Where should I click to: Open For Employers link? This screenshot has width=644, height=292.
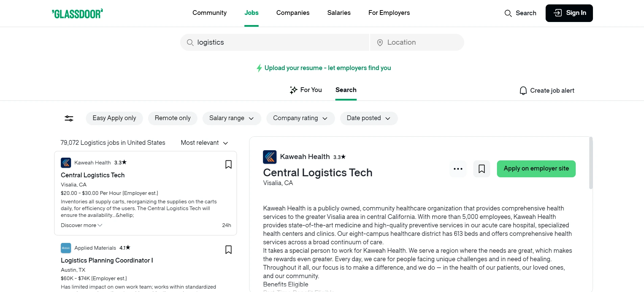click(389, 13)
